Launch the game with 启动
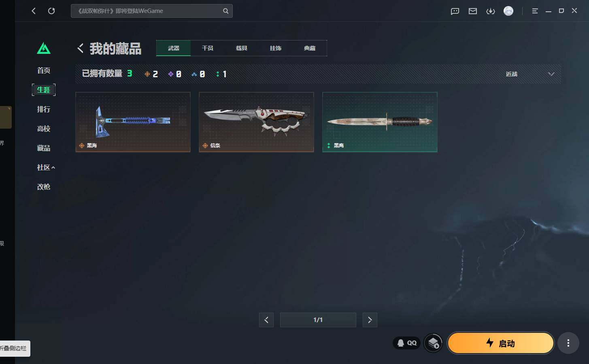Image resolution: width=589 pixels, height=364 pixels. (500, 343)
